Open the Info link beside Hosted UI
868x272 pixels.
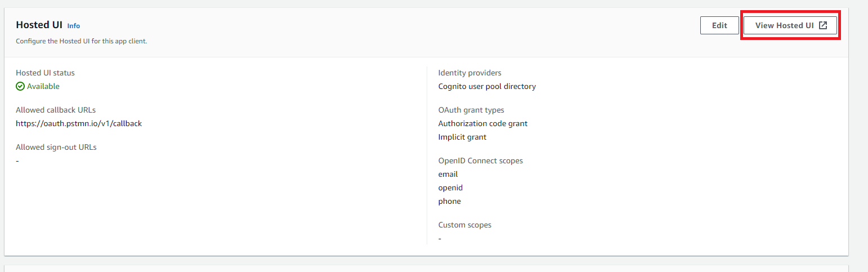tap(74, 26)
